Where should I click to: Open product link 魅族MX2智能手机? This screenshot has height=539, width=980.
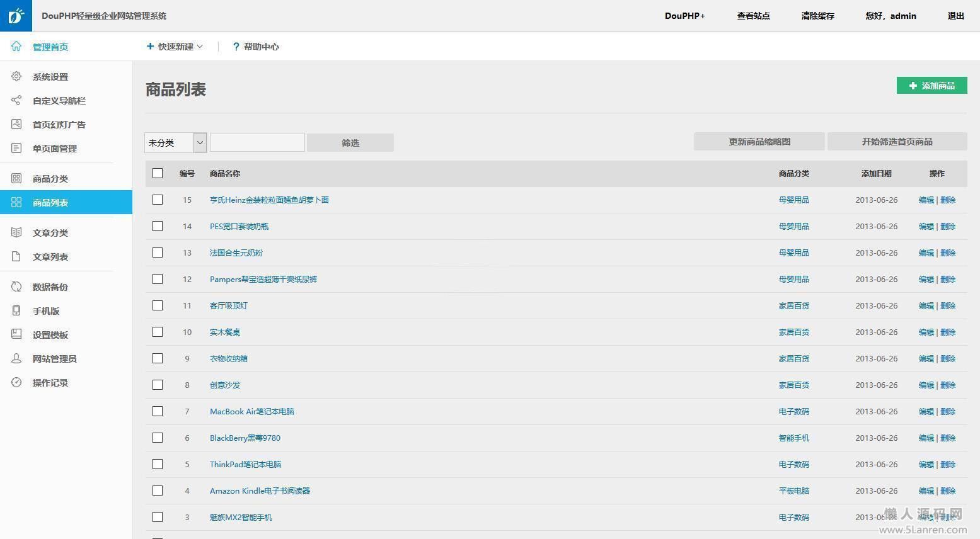(241, 518)
